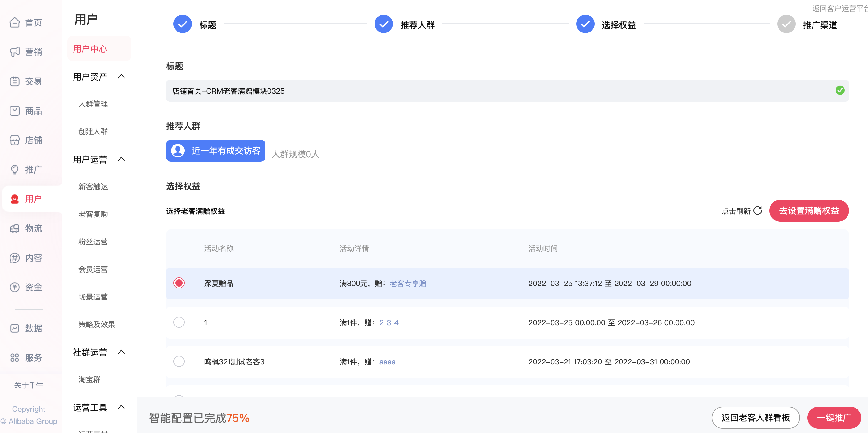Choose the 鸣枫321测试老客3 radio option

(x=179, y=362)
